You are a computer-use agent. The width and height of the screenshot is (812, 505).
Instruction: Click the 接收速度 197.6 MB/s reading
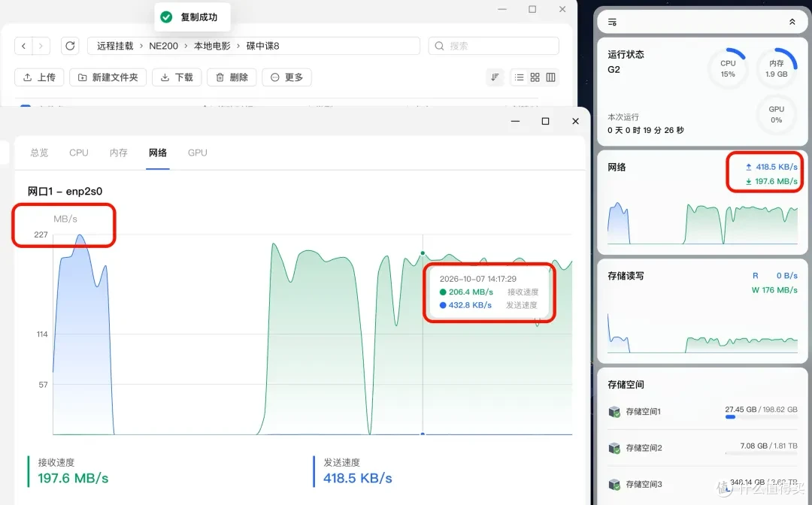point(73,478)
